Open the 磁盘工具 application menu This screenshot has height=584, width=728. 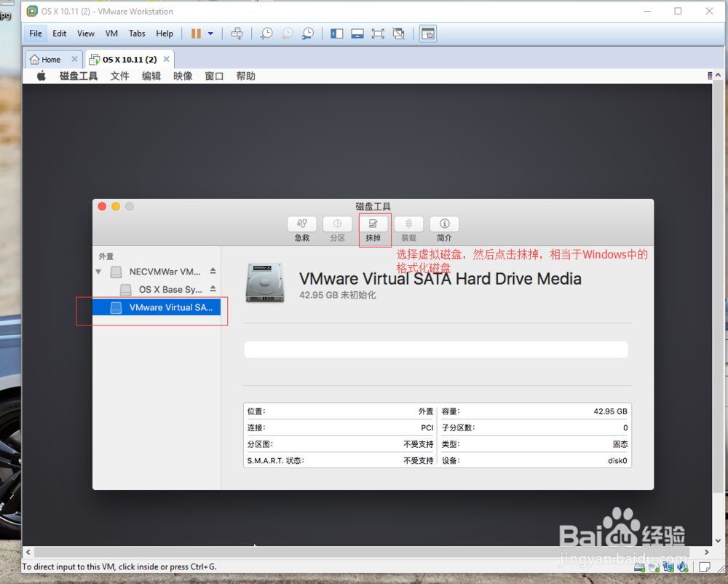pos(79,76)
